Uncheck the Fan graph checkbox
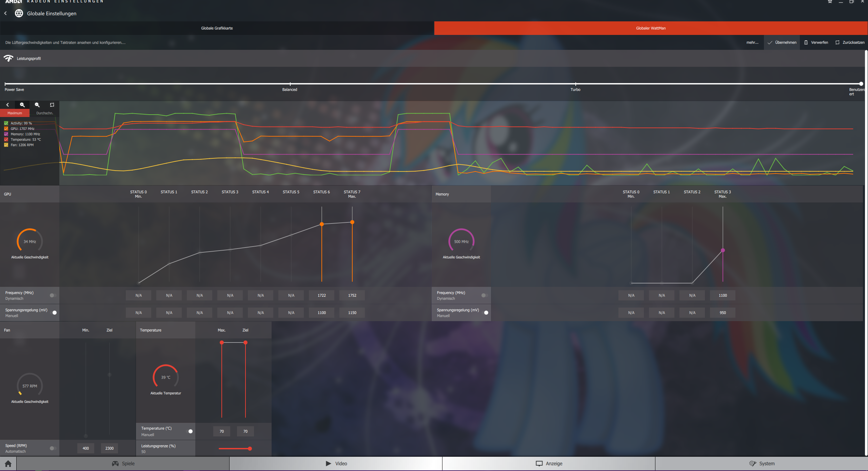Screen dimensions: 868x471 [6, 145]
